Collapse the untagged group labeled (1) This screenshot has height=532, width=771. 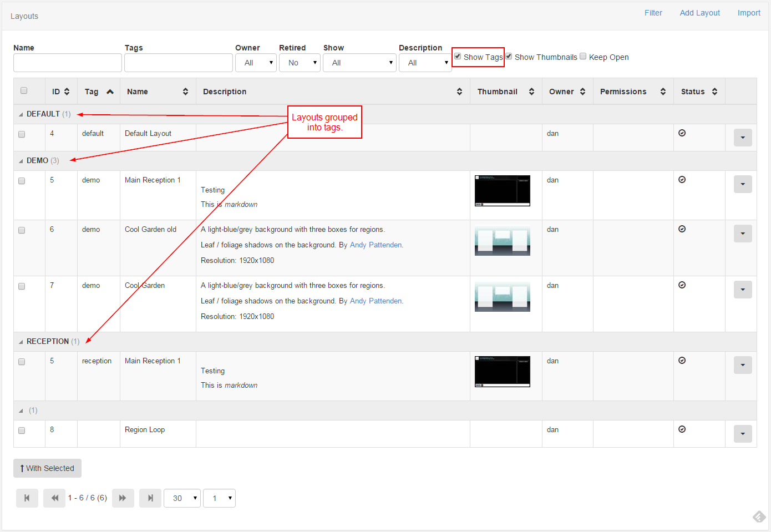tap(21, 411)
